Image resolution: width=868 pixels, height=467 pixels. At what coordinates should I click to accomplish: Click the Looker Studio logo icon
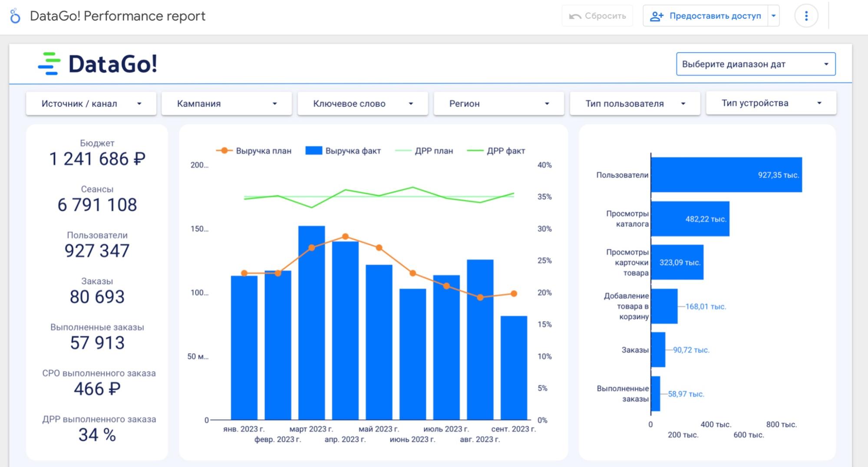[x=15, y=16]
